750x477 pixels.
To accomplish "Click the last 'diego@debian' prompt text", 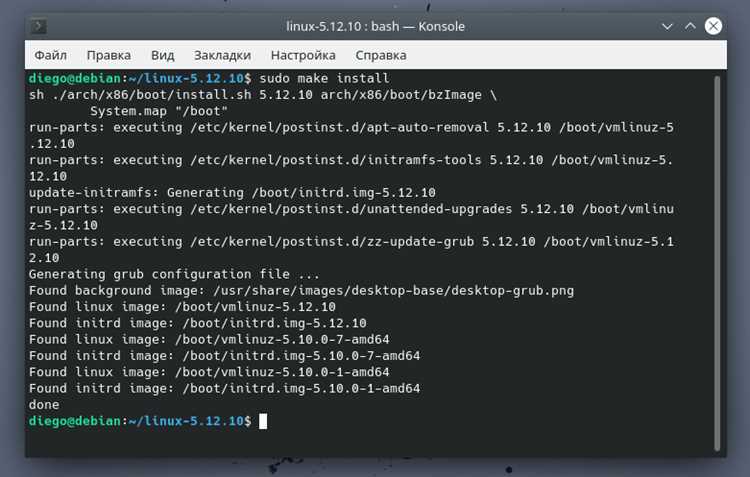I will 75,421.
